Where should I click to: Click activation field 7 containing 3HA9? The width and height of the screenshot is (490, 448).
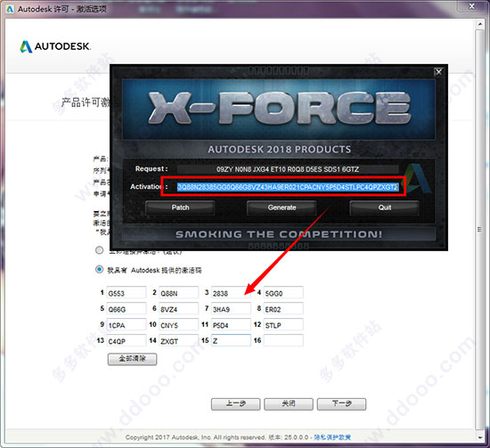(231, 309)
